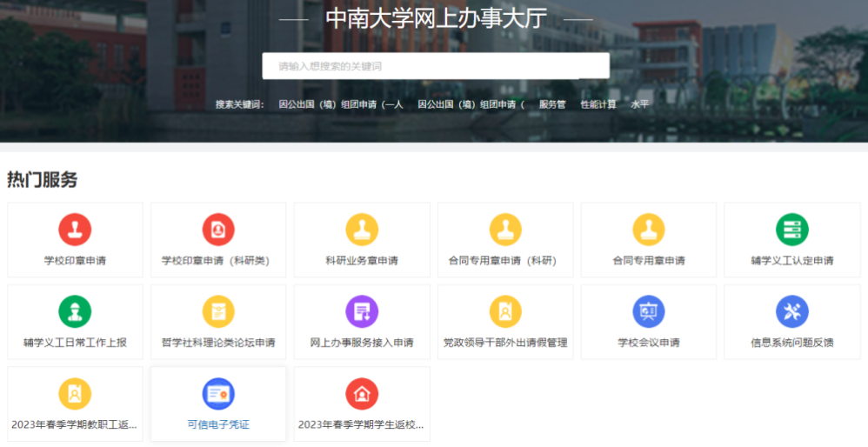Open the 2023年春季学期学生返校... label
Viewport: 868px width, 447px height.
point(361,425)
